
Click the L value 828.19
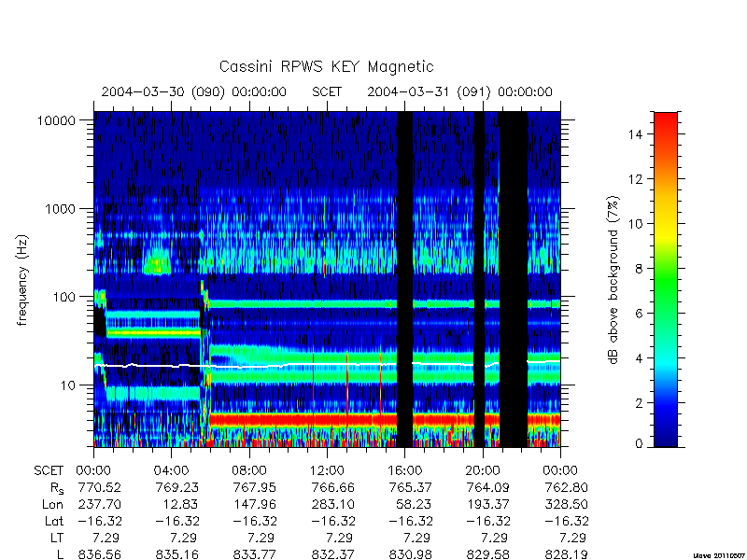pos(566,554)
